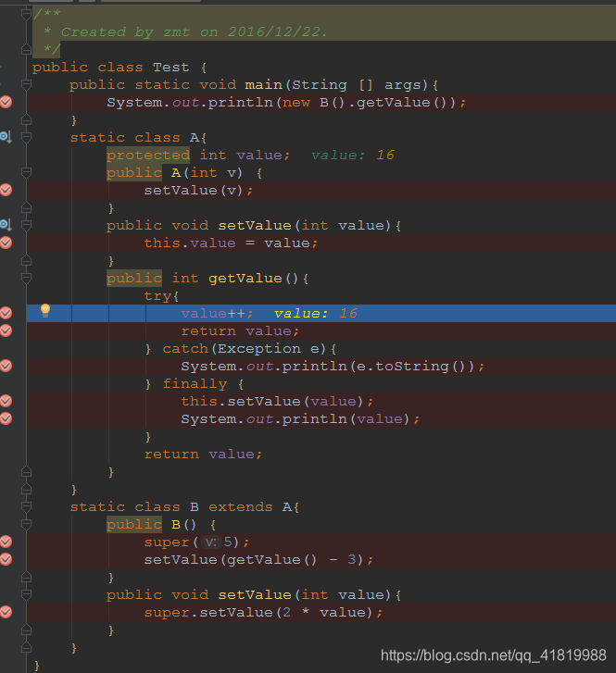Collapse class B's setValue method

pos(26,595)
